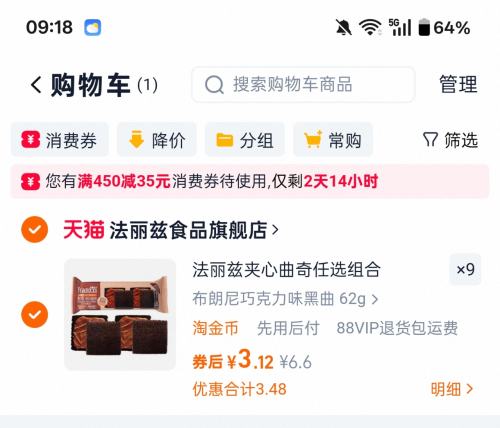Focus the 搜索购物车商品 search field
Image resolution: width=500 pixels, height=428 pixels.
tap(303, 85)
